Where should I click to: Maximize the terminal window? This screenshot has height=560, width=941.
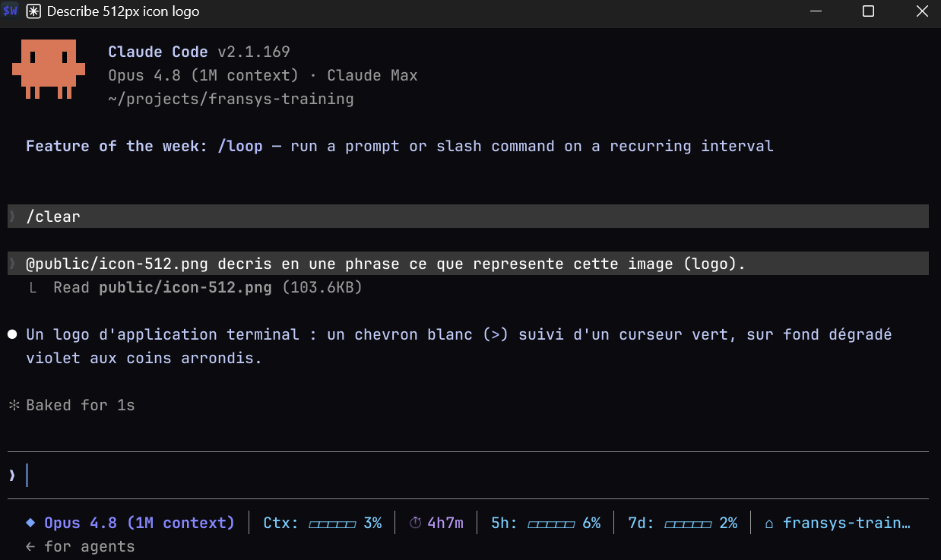pyautogui.click(x=868, y=11)
